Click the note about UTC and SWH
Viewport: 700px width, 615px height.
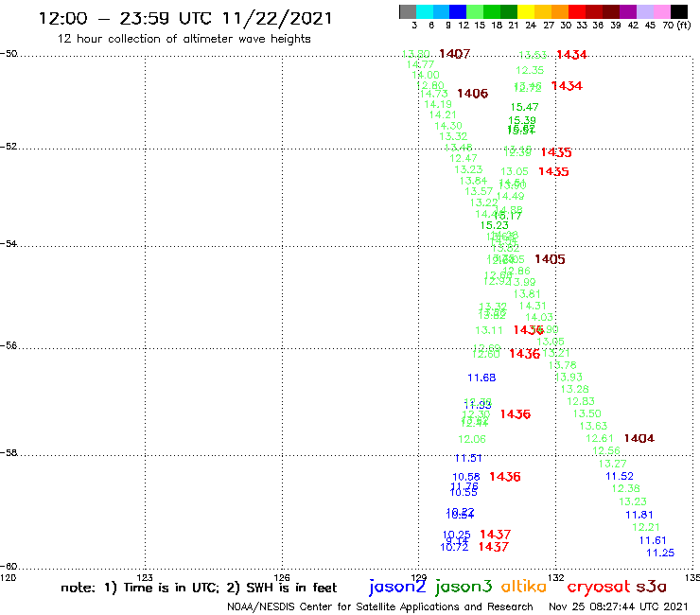coord(199,588)
